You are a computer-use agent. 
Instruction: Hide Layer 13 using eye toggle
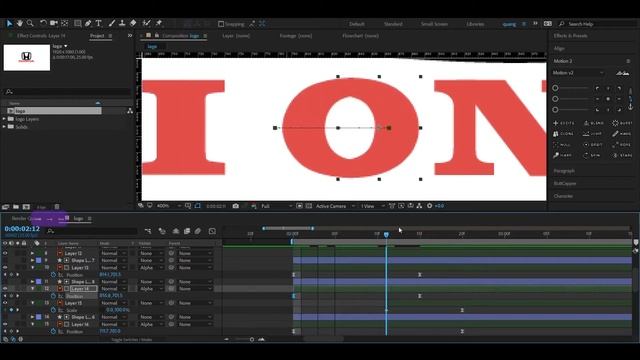[x=5, y=268]
